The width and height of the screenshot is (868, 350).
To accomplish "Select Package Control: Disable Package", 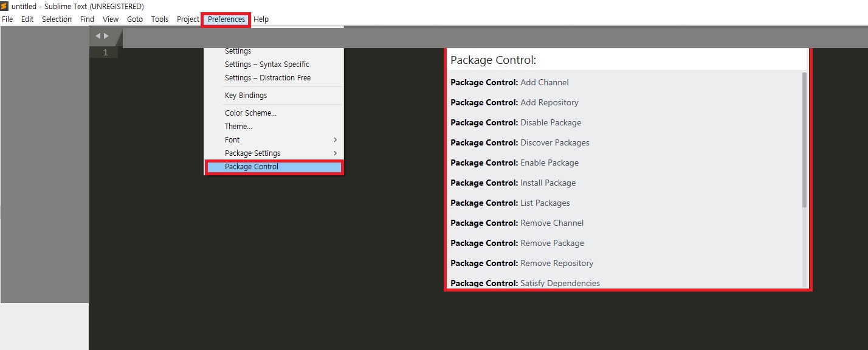I will click(x=624, y=122).
